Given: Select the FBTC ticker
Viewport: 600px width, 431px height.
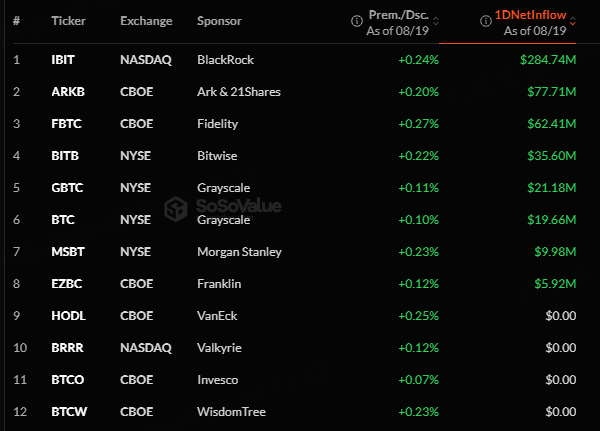Looking at the screenshot, I should tap(67, 124).
